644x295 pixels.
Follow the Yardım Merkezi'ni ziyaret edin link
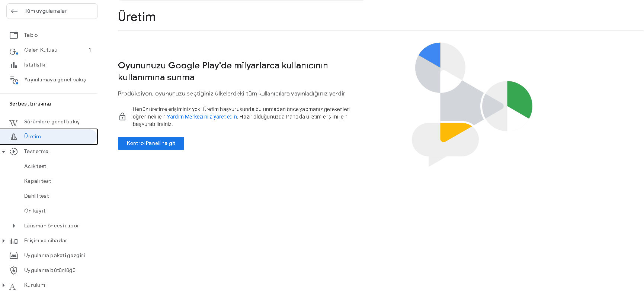point(202,117)
